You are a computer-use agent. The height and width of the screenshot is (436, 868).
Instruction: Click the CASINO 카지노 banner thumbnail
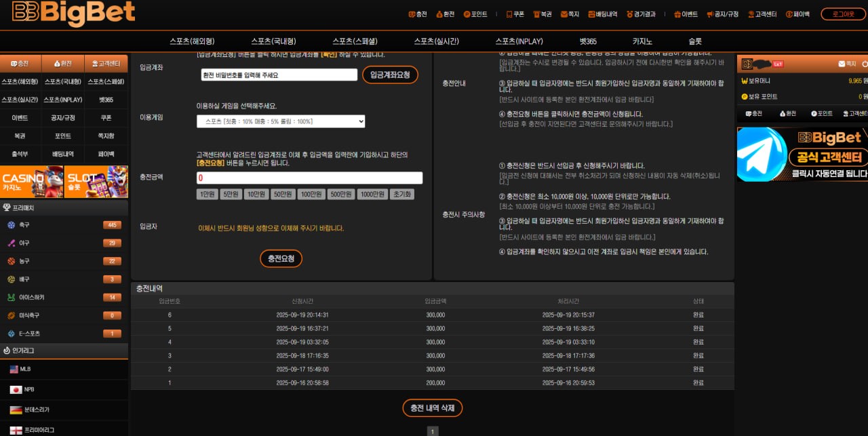(32, 182)
